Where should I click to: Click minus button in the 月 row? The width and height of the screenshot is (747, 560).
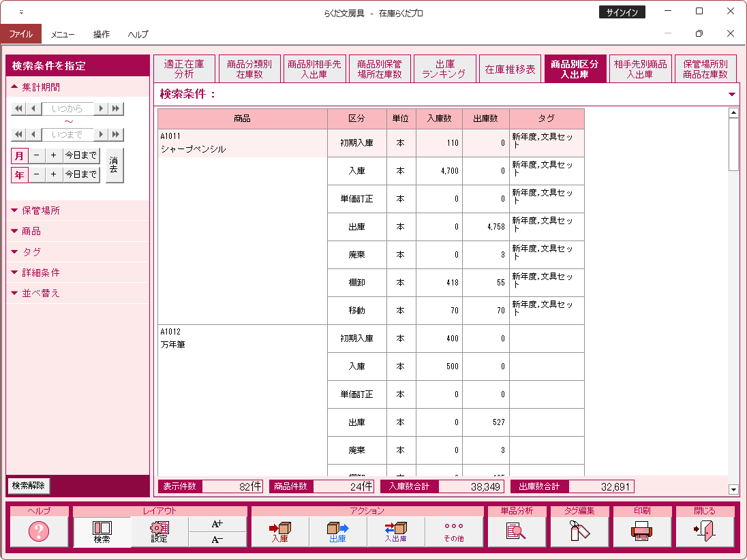(37, 156)
